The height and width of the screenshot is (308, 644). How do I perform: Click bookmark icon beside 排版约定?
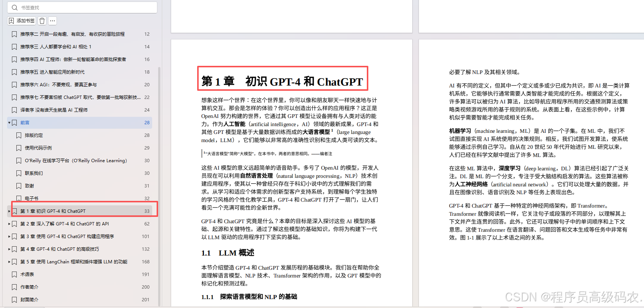click(x=19, y=135)
